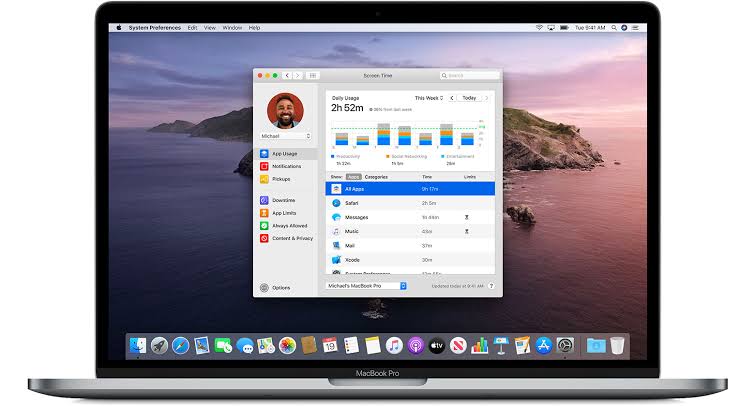Open the Apple menu

(x=119, y=28)
